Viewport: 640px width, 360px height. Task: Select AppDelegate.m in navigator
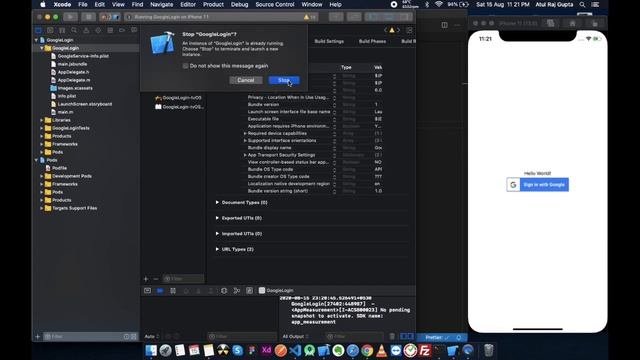(73, 80)
